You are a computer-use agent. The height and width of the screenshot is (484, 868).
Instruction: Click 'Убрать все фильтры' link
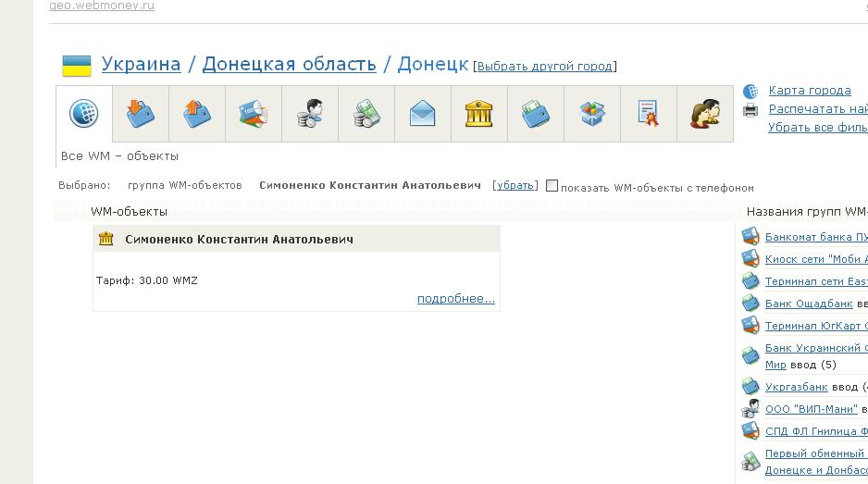[818, 128]
